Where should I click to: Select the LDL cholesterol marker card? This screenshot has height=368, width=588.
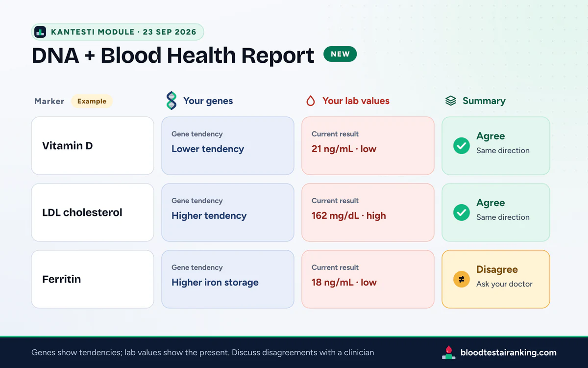93,212
